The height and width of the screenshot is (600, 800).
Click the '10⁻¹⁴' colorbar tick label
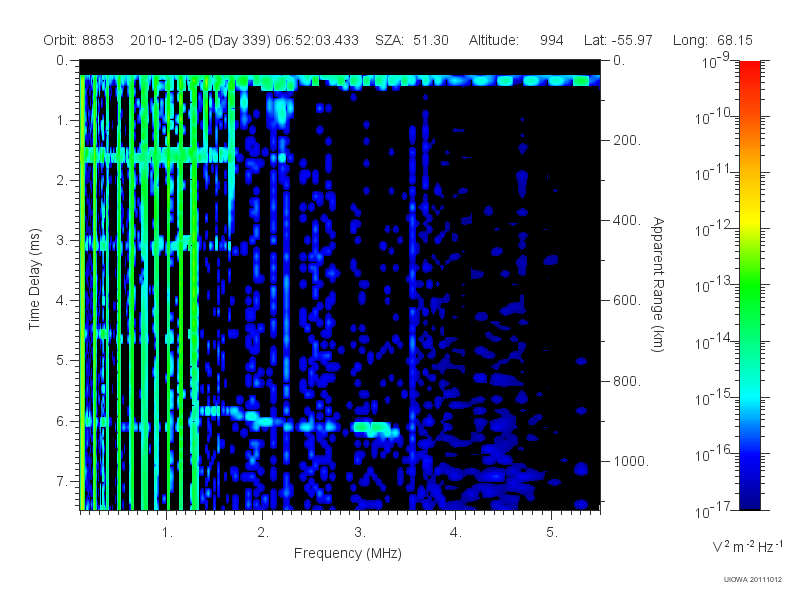click(x=714, y=342)
